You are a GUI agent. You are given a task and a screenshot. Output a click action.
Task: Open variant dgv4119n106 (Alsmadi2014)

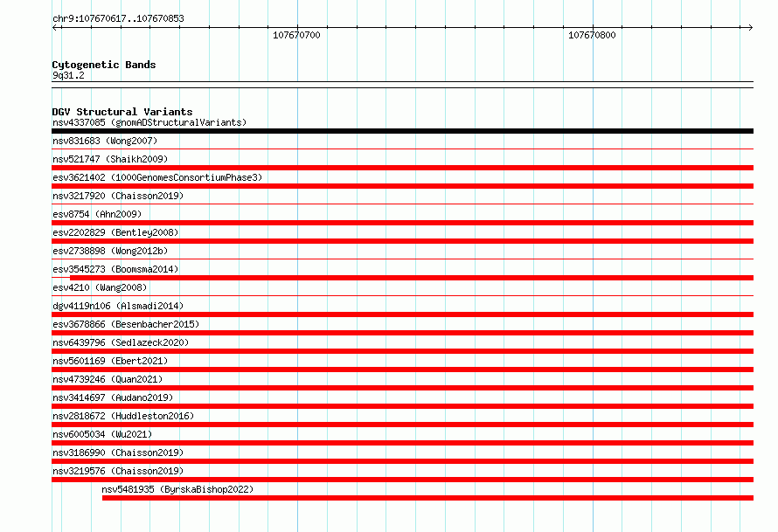pos(118,306)
